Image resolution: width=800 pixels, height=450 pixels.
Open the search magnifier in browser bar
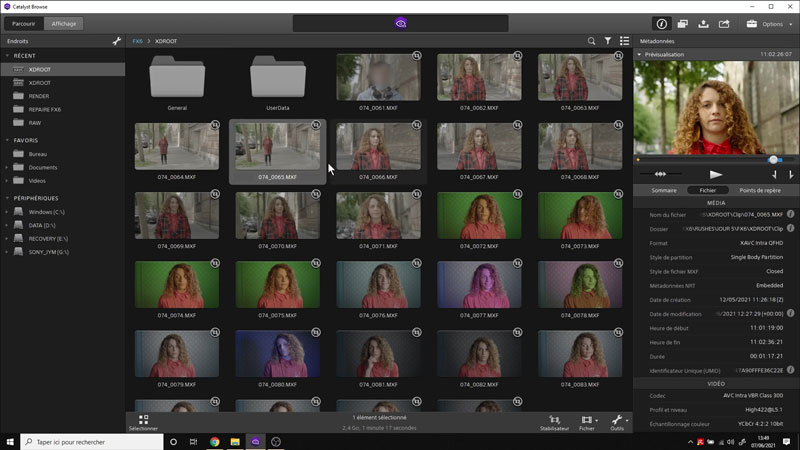[x=591, y=41]
